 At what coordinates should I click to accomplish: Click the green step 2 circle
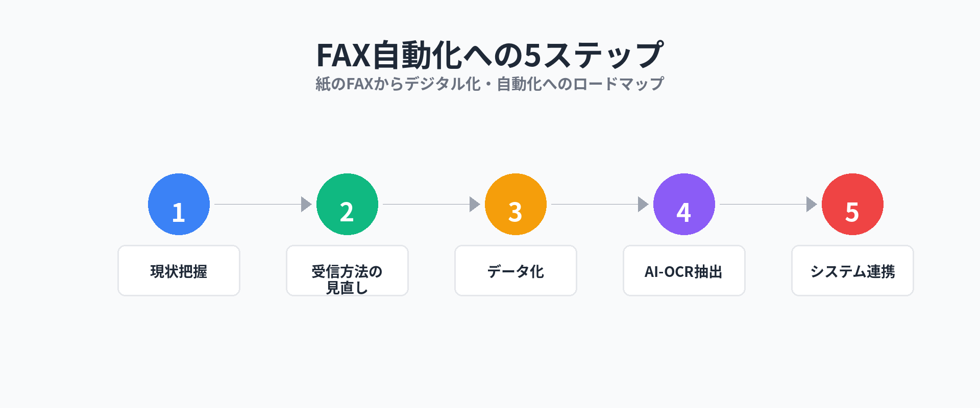coord(347,204)
